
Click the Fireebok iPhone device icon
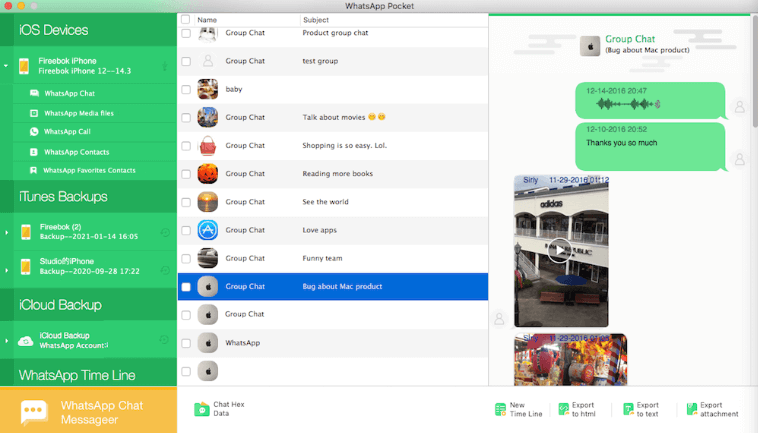pos(24,66)
